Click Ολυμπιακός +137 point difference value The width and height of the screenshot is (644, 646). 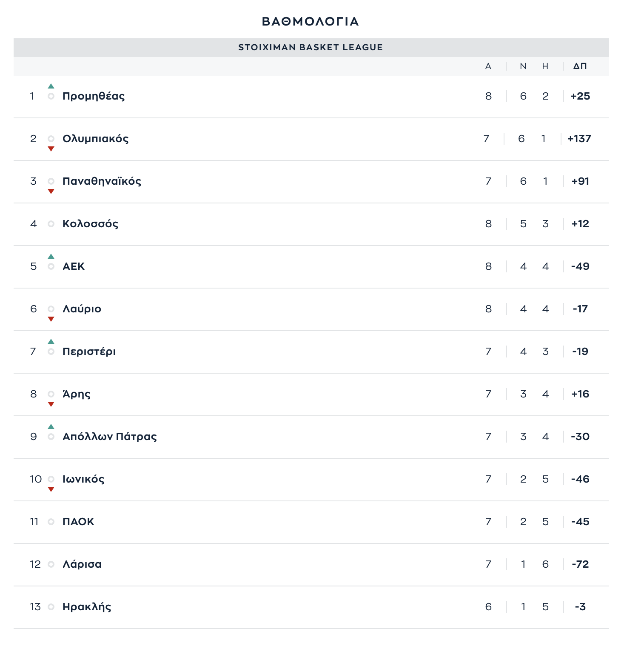579,139
